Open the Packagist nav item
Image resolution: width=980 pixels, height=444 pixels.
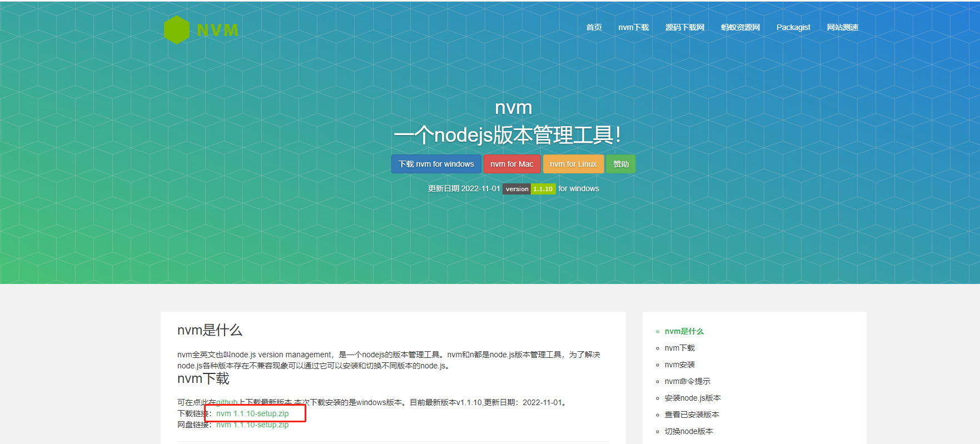click(793, 27)
